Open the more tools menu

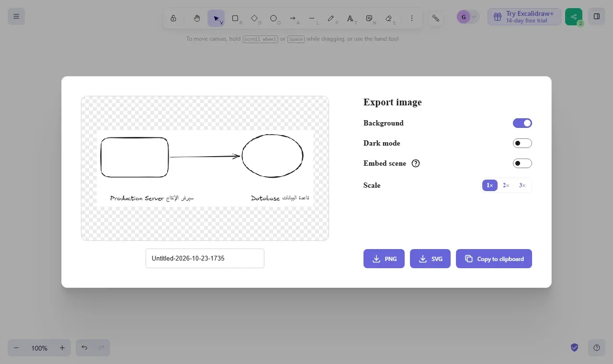(412, 18)
